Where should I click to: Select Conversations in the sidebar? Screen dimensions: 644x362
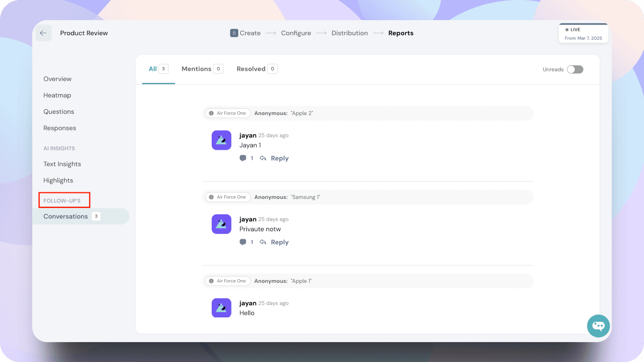[66, 216]
